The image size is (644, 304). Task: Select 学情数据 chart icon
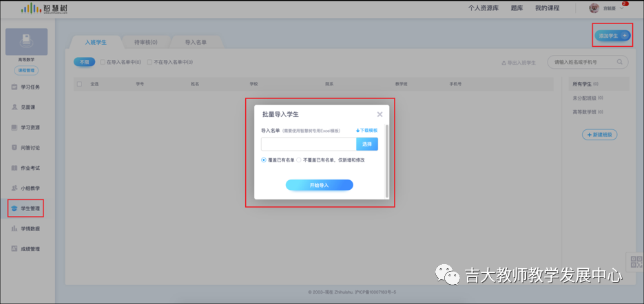click(14, 228)
